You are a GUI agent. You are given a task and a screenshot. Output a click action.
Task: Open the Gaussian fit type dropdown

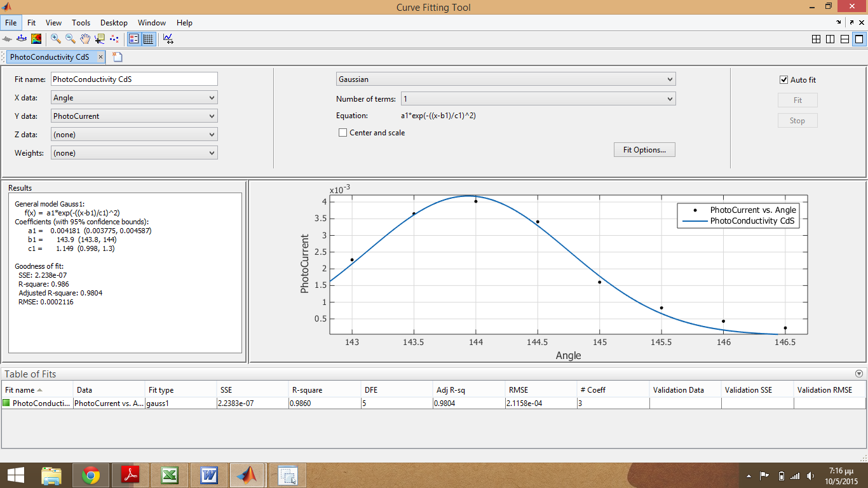coord(506,79)
